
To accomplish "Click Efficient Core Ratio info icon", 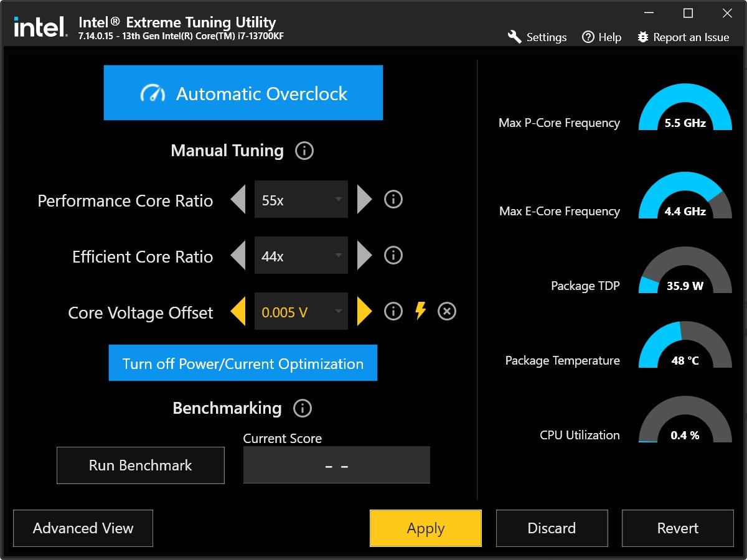I will tap(393, 256).
